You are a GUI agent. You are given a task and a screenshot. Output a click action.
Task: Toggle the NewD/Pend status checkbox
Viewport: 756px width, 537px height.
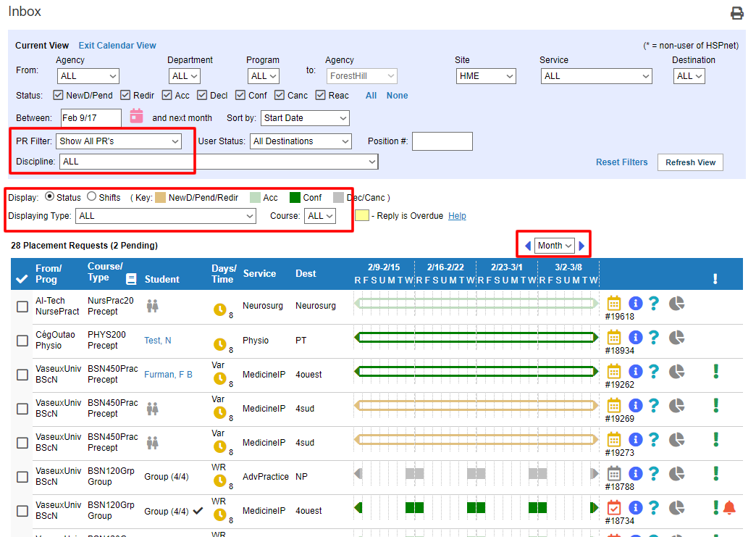tap(58, 95)
